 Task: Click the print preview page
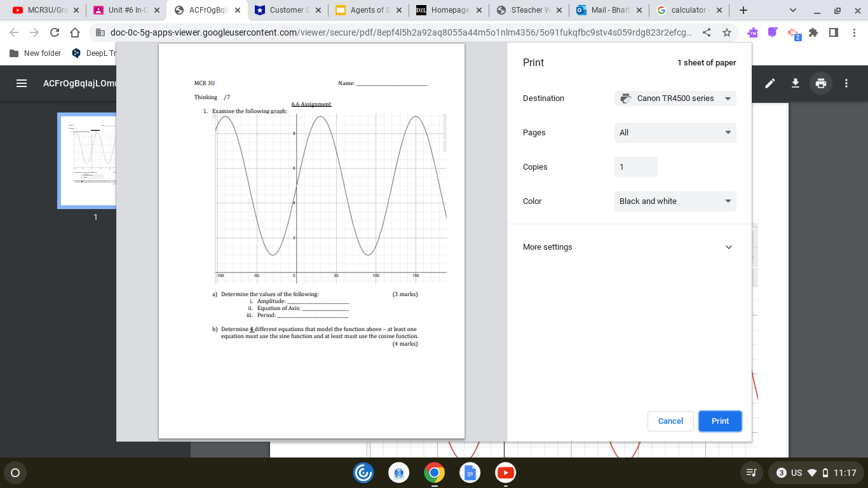pyautogui.click(x=311, y=241)
